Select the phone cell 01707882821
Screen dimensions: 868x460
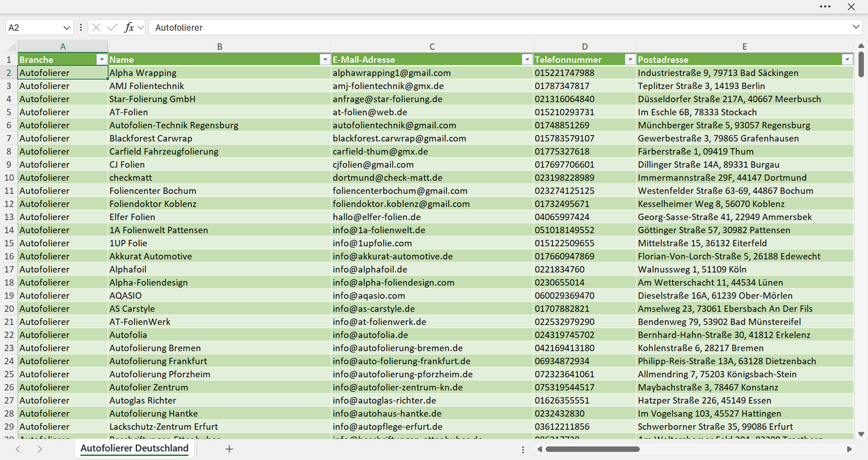click(585, 309)
